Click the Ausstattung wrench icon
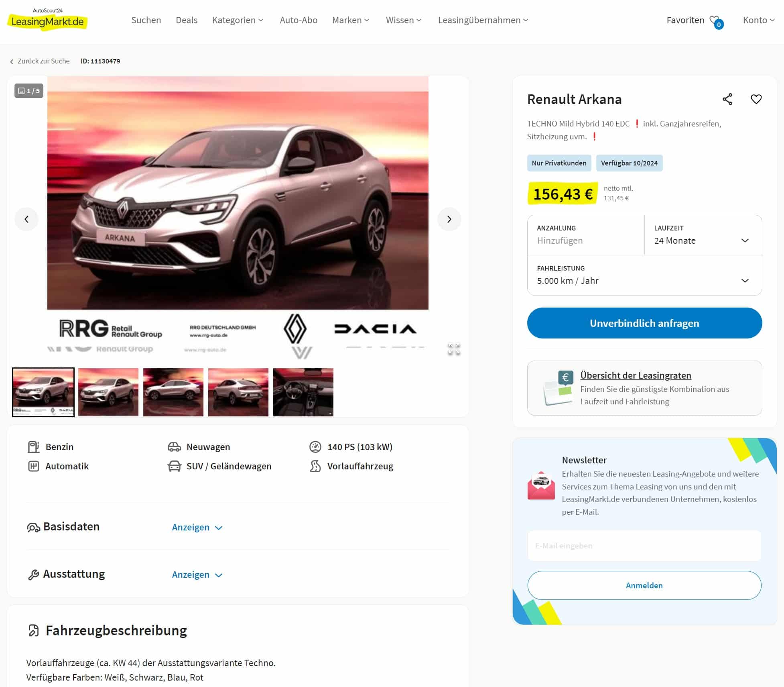Image resolution: width=784 pixels, height=687 pixels. [33, 575]
